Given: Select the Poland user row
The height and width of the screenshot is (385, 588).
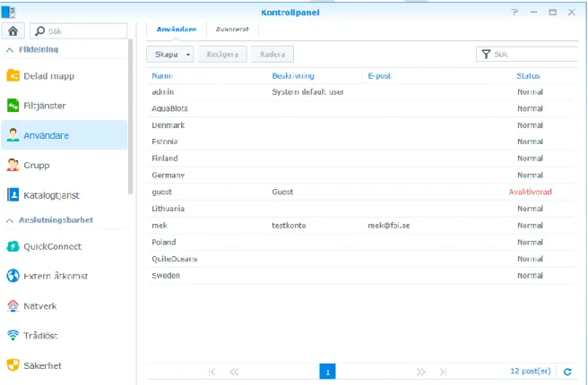Looking at the screenshot, I should [x=360, y=242].
